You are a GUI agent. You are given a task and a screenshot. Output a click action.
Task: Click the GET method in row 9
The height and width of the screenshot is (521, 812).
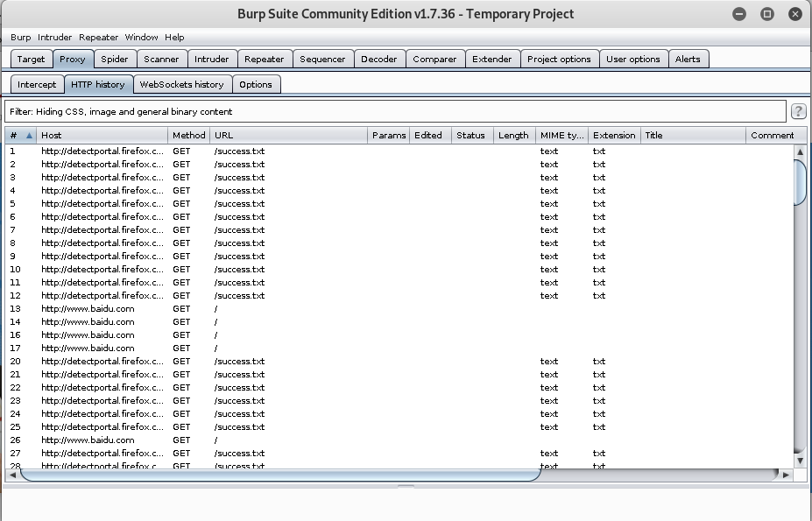[181, 257]
